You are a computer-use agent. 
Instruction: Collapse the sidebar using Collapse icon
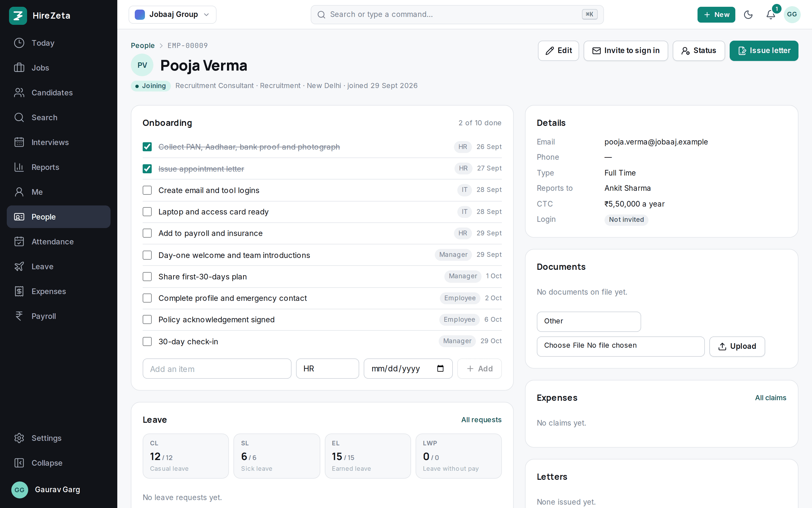pyautogui.click(x=19, y=463)
